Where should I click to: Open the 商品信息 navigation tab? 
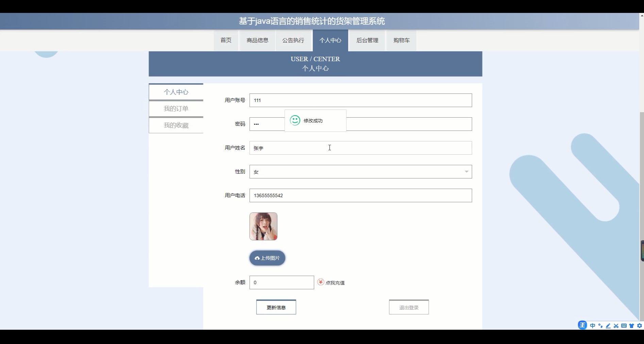[x=257, y=40]
